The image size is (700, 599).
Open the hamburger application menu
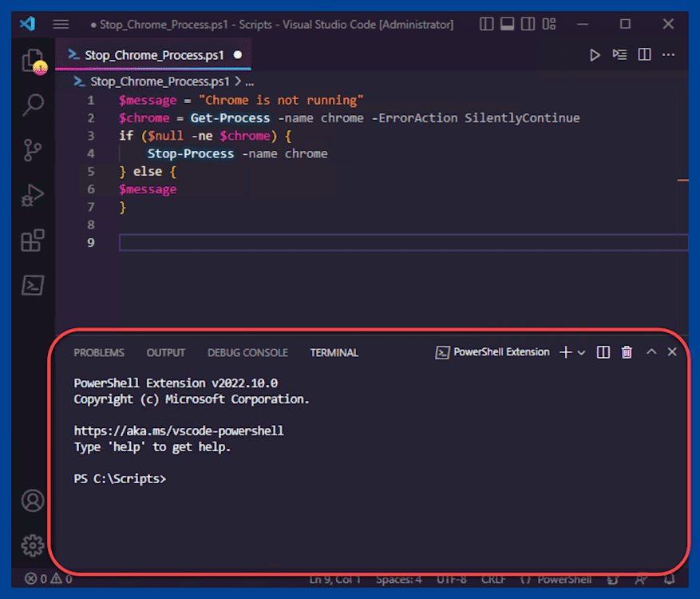tap(61, 24)
